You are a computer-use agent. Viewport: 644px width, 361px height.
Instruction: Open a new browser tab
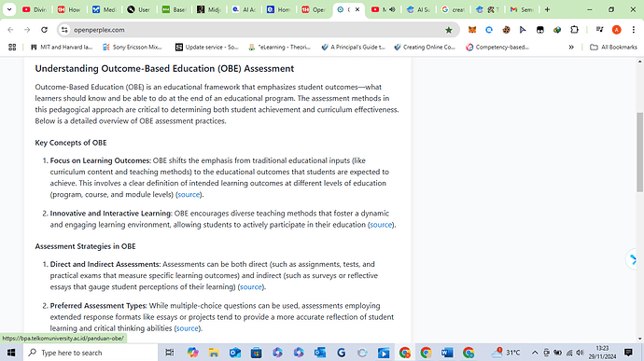coord(547,9)
